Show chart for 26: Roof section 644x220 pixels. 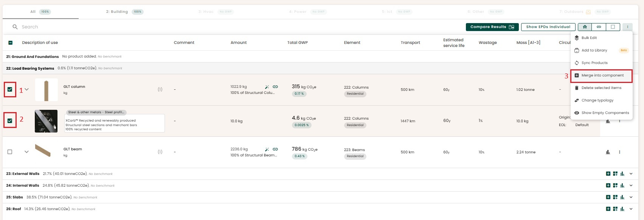[x=622, y=209]
